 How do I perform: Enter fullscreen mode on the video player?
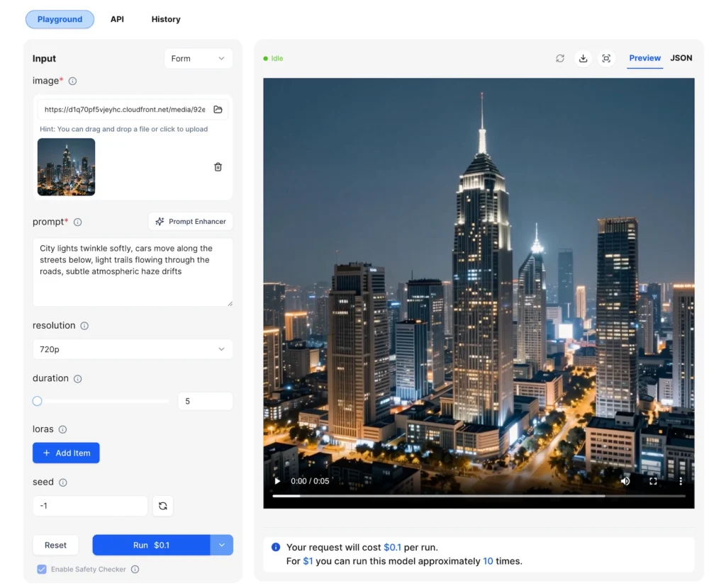pos(653,481)
